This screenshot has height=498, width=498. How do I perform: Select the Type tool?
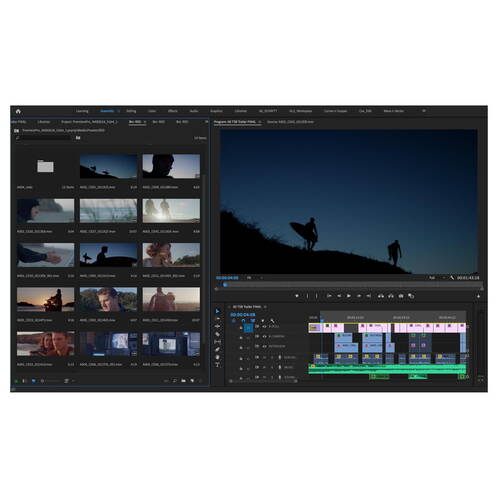(218, 365)
